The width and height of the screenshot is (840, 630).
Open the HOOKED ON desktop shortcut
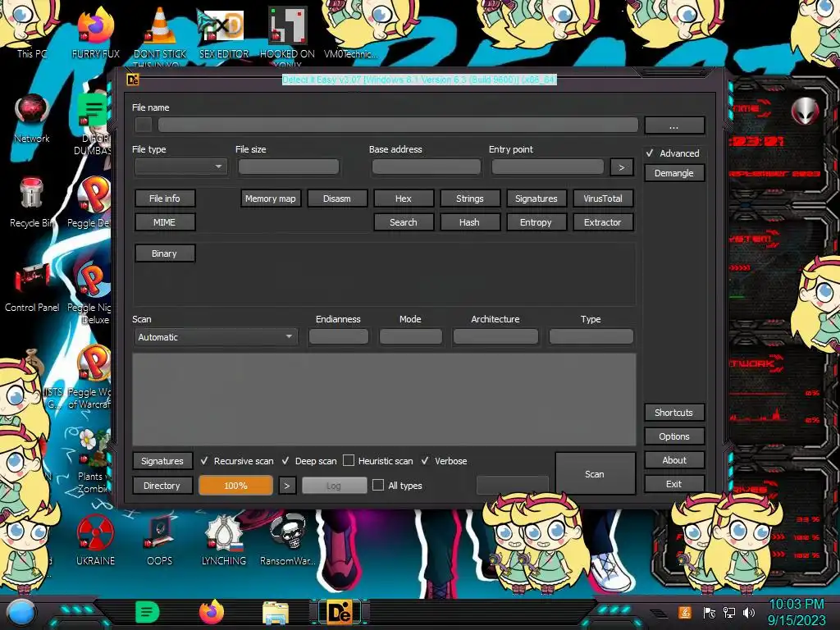[287, 32]
